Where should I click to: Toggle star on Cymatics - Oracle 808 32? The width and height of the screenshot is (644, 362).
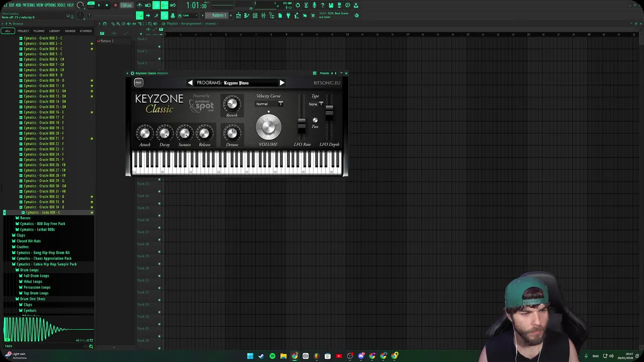coord(92,197)
